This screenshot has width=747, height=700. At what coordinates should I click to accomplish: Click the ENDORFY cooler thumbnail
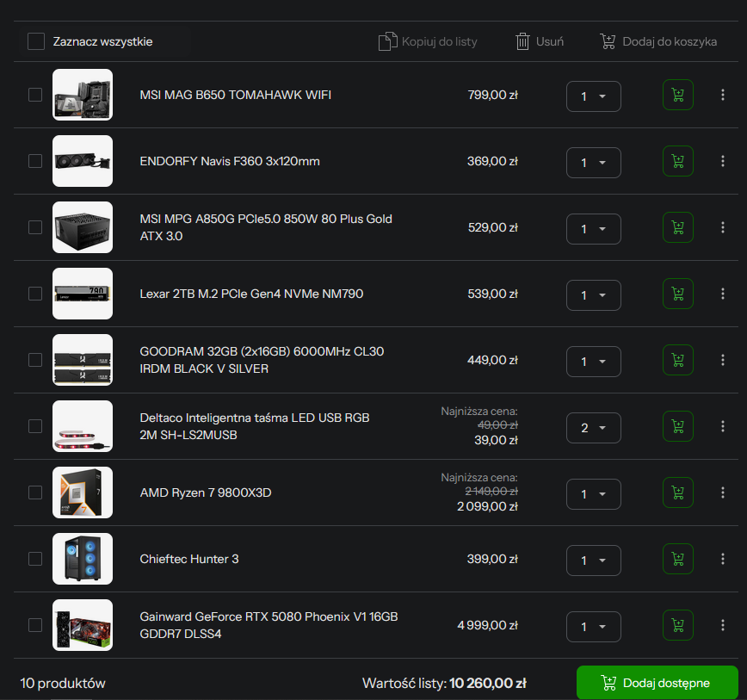pos(83,161)
